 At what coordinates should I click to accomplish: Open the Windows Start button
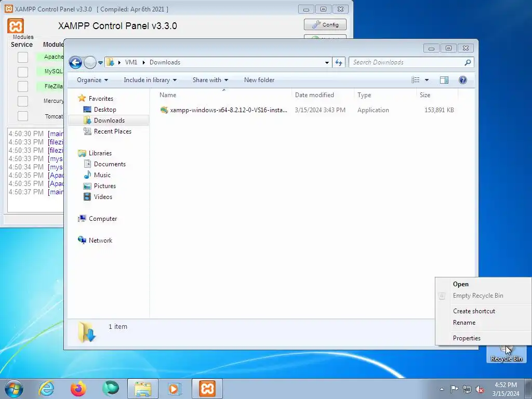coord(14,389)
